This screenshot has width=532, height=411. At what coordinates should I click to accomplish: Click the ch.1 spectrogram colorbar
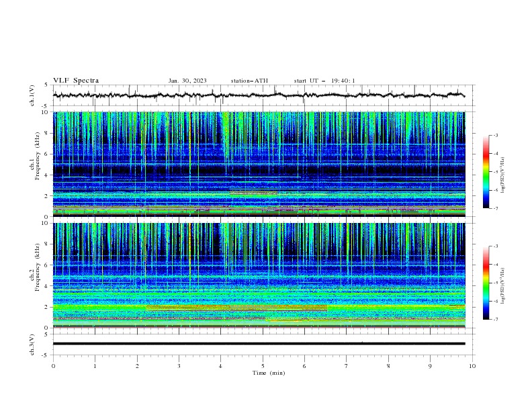pos(486,172)
